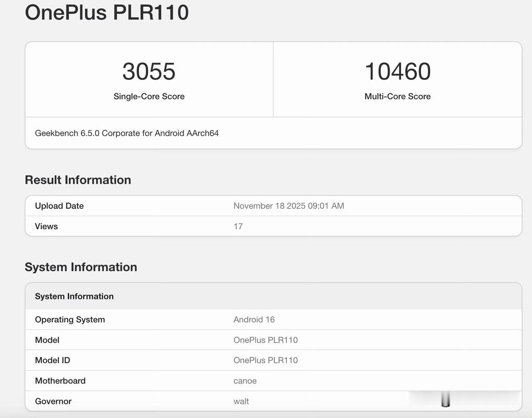Select the Android 16 value

point(254,319)
